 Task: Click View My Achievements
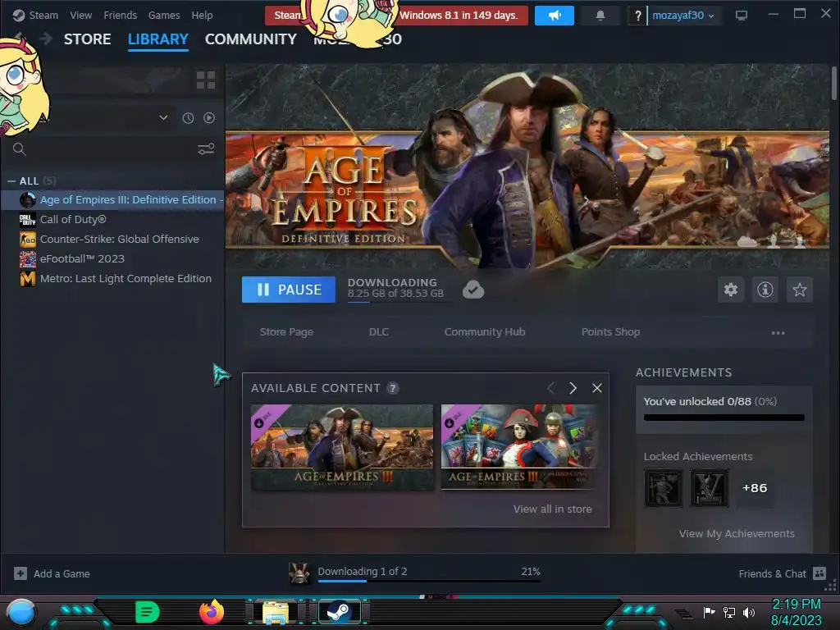[737, 533]
